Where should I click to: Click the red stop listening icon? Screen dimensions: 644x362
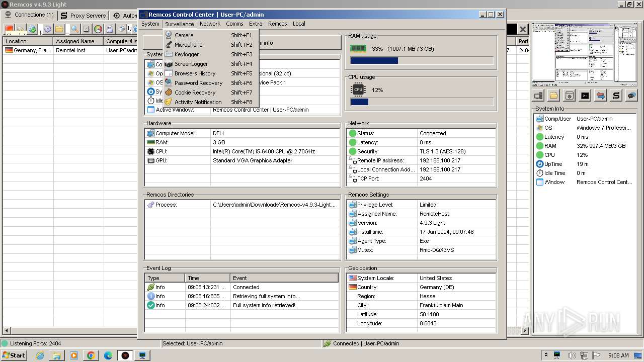9,29
